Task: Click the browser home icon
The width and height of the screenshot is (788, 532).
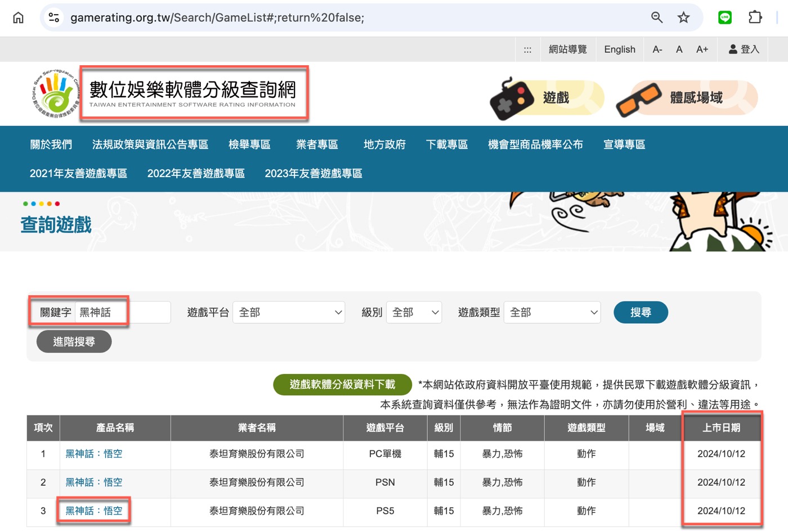Action: [x=19, y=17]
